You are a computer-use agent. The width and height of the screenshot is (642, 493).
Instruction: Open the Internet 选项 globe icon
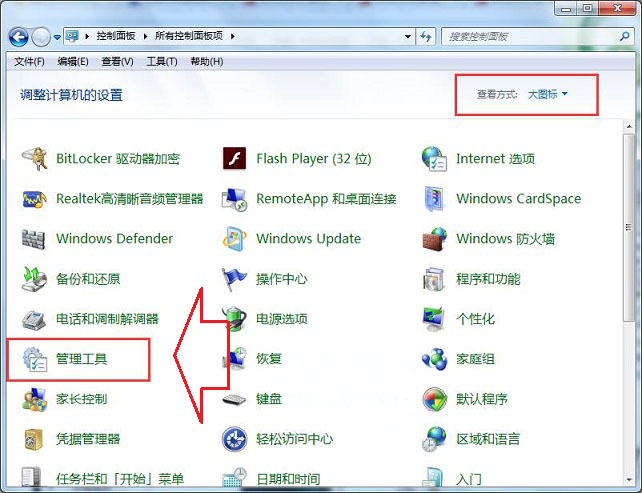[x=434, y=158]
